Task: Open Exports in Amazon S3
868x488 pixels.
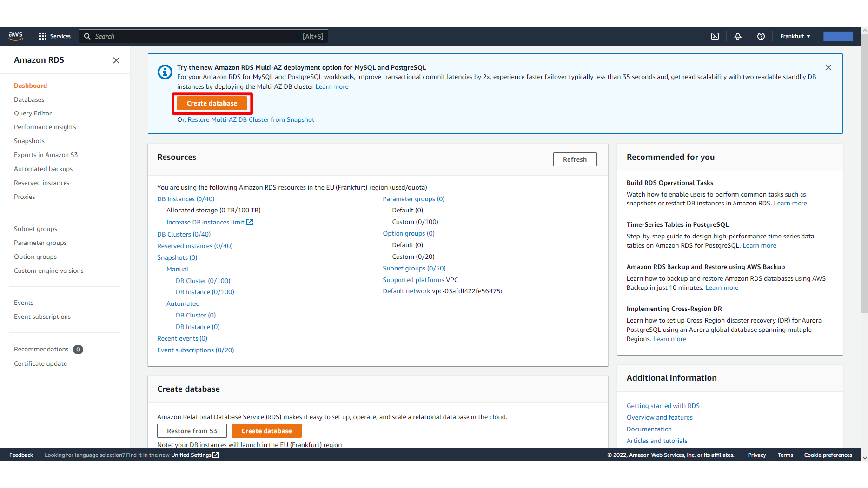Action: [x=46, y=155]
